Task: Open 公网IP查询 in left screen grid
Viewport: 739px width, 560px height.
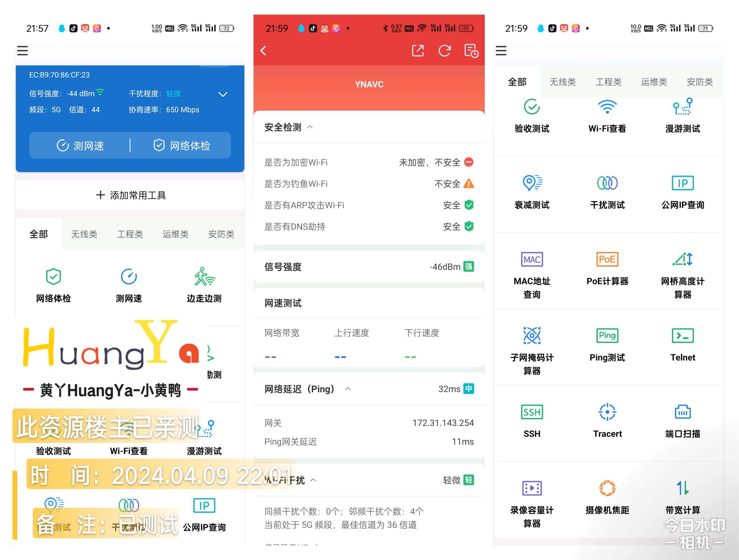Action: pos(204,514)
